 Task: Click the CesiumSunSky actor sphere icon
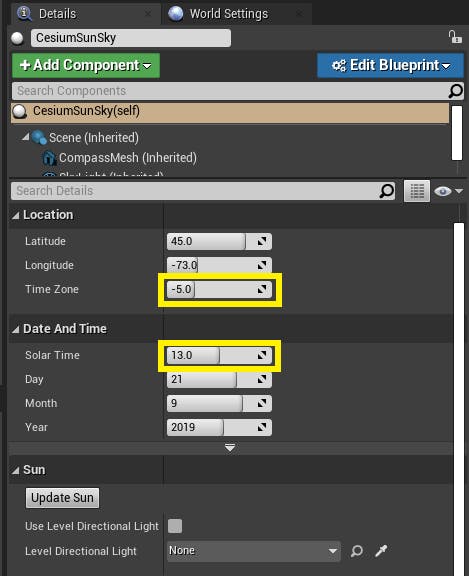17,38
